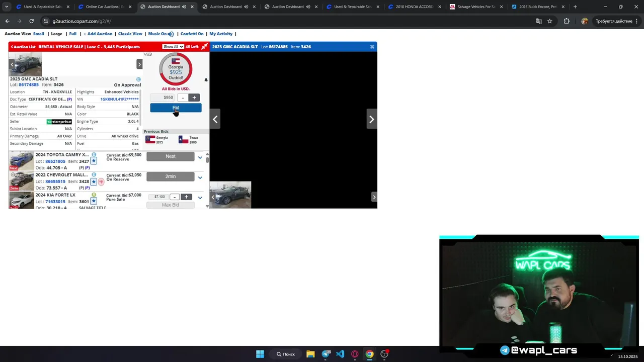Click E badge icon on Toyota Camry row
This screenshot has height=362, width=644.
[x=94, y=155]
